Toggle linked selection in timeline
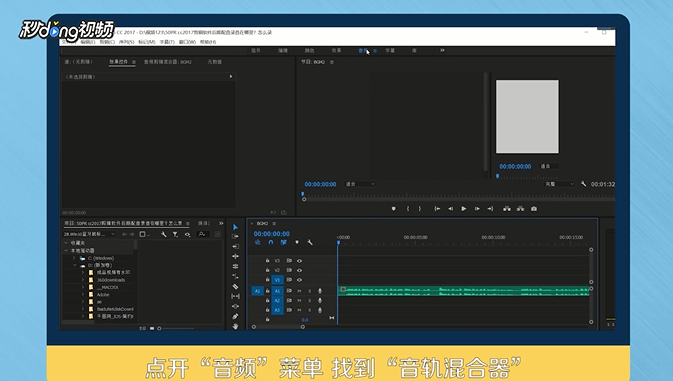This screenshot has height=381, width=673. pos(284,242)
